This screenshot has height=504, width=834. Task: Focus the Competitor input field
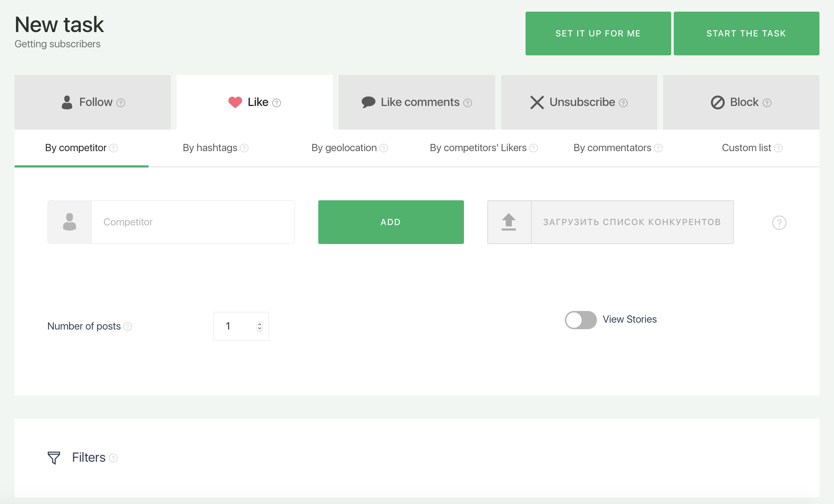coord(193,222)
